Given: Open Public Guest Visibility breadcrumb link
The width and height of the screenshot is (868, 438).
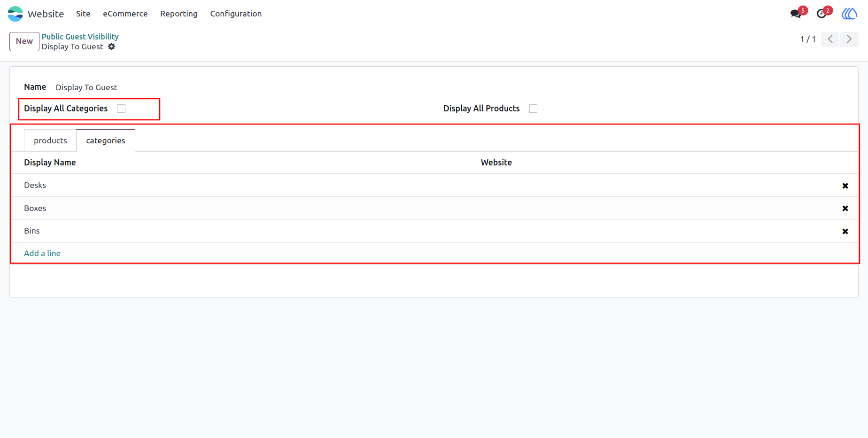Looking at the screenshot, I should (80, 37).
